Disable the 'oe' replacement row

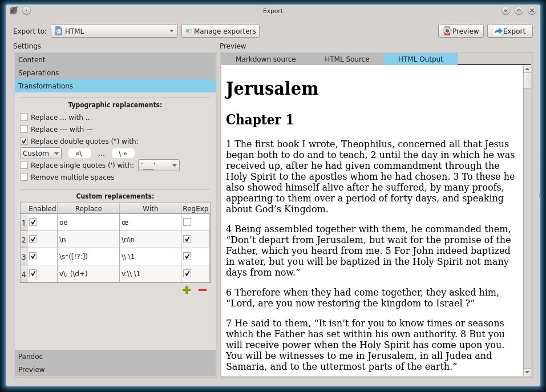click(33, 222)
